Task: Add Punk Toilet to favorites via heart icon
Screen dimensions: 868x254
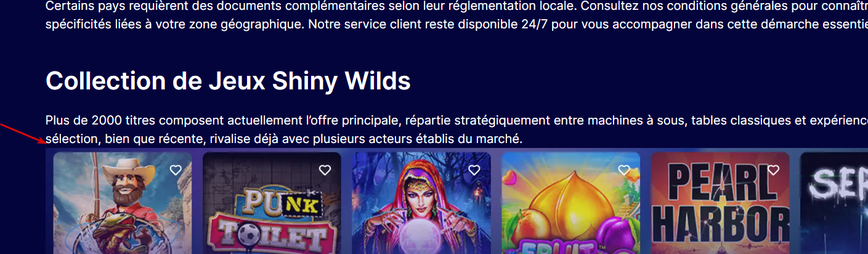Action: tap(325, 170)
